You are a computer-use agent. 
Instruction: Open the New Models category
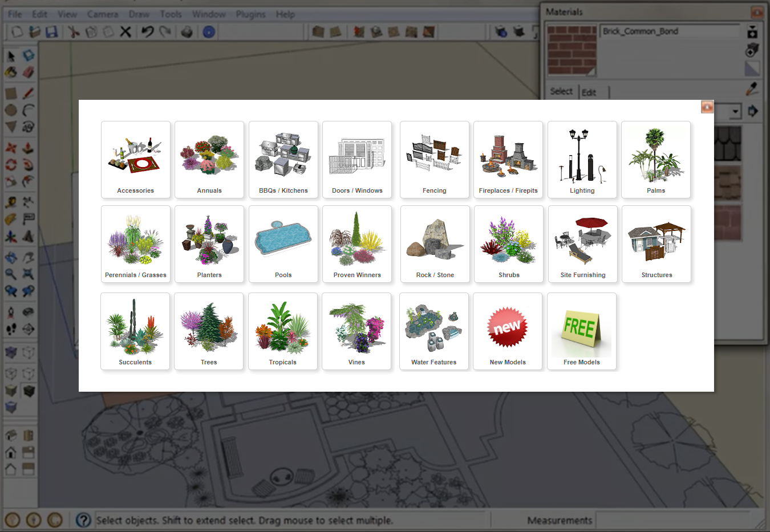(x=508, y=331)
